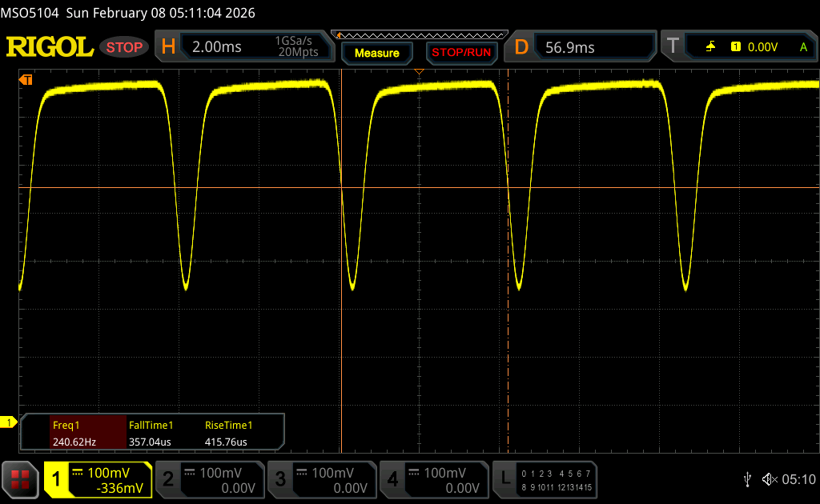Click the channel 1 ground level marker

pyautogui.click(x=10, y=422)
